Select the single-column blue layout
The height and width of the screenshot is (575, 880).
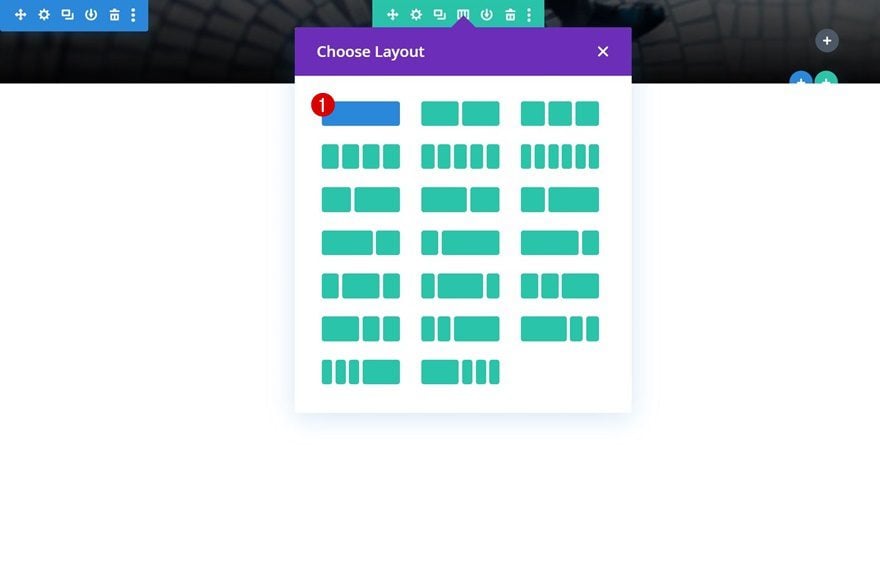(x=361, y=113)
